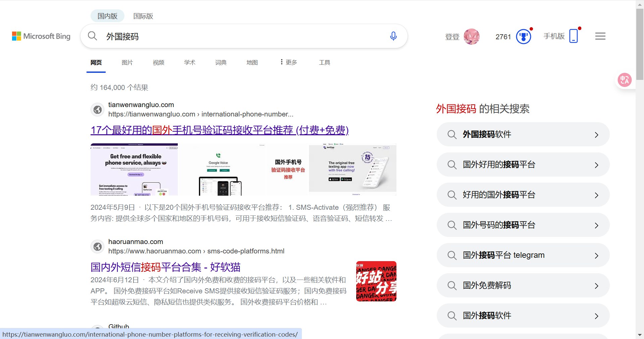Open related search 外国接码软件

[x=523, y=134]
